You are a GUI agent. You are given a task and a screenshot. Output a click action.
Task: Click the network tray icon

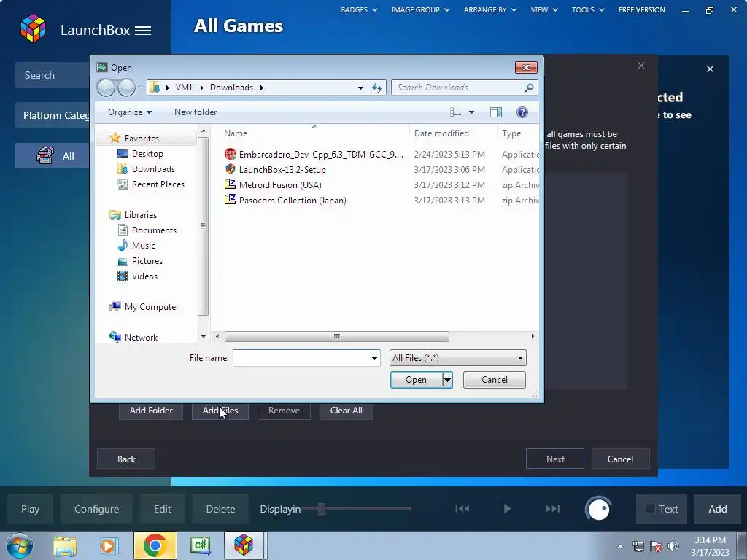[x=638, y=546]
